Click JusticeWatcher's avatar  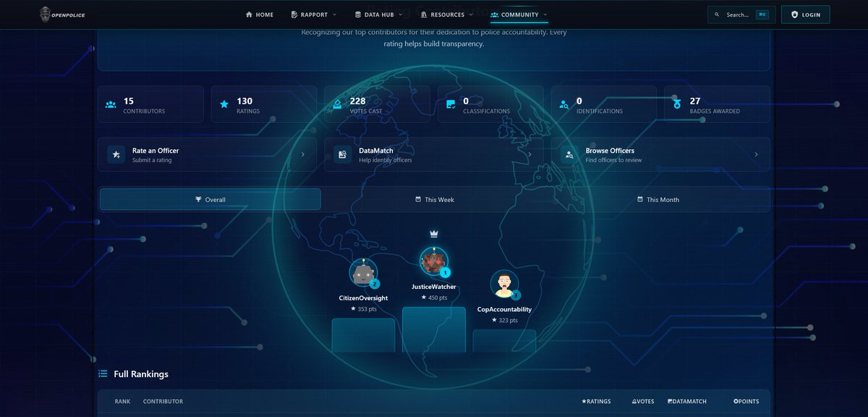(433, 261)
